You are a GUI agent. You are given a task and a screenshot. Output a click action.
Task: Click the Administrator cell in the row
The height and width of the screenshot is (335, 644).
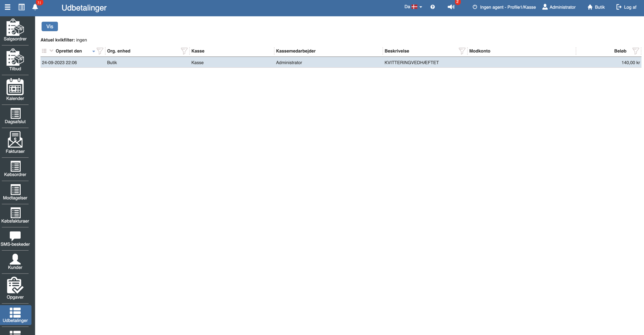[x=289, y=62]
